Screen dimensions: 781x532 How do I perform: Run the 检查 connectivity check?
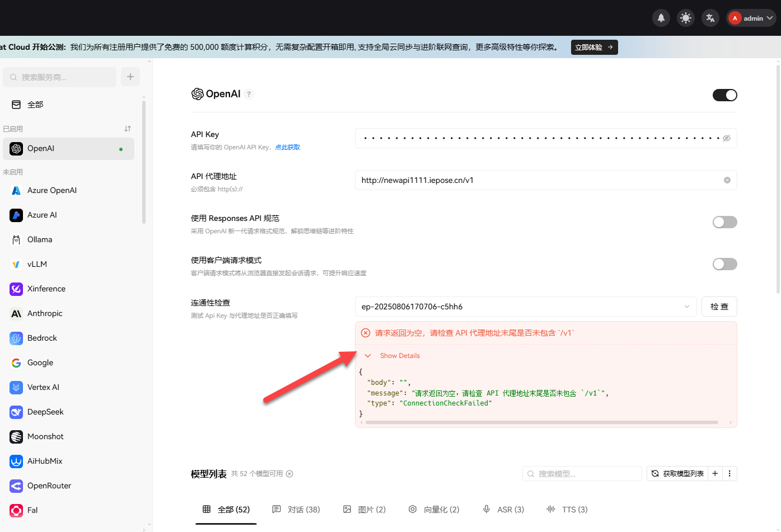[x=719, y=306]
